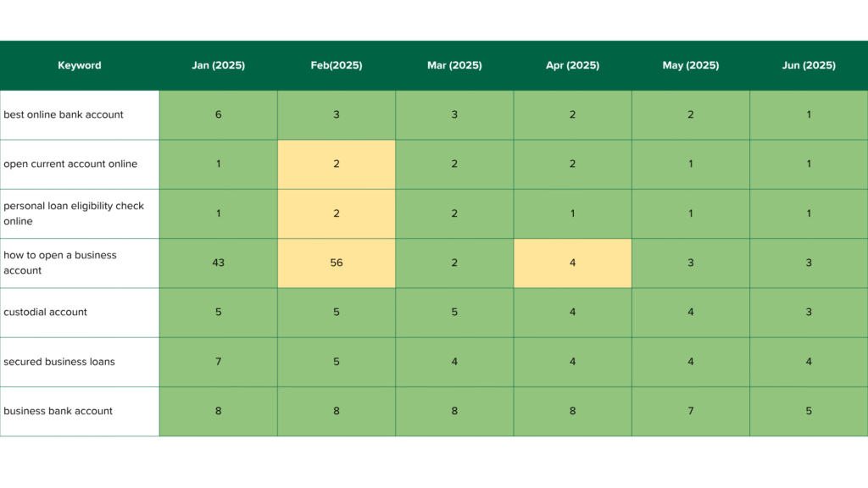
Task: Select the Mar (2025) column header
Action: (454, 65)
